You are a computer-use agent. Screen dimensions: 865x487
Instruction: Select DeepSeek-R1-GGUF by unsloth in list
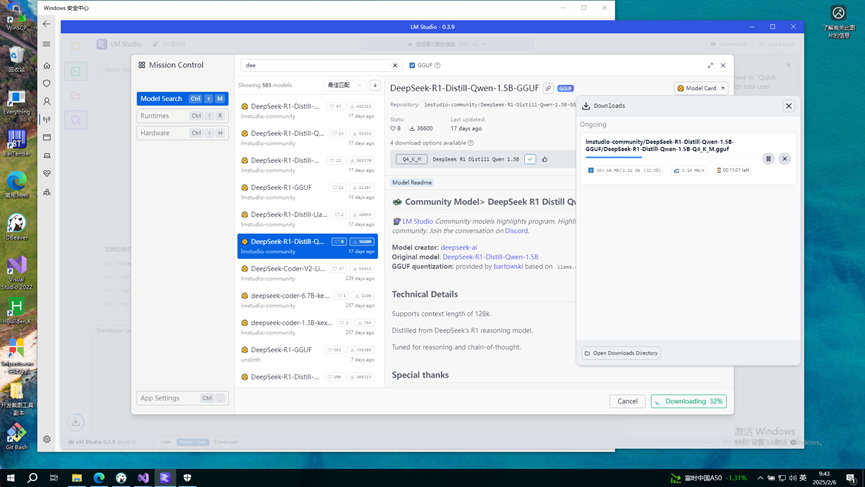307,354
